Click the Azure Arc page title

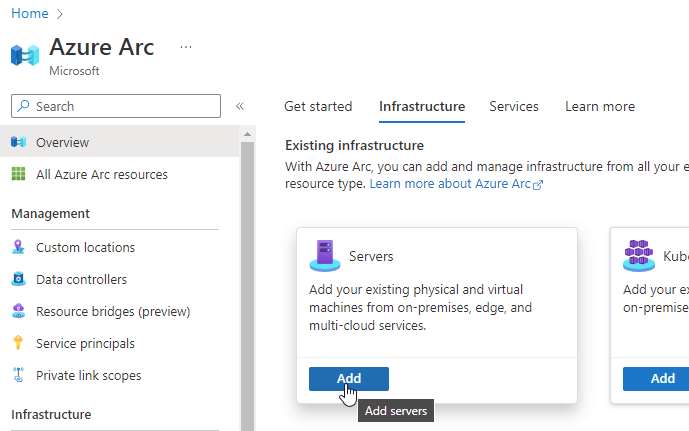pos(102,47)
